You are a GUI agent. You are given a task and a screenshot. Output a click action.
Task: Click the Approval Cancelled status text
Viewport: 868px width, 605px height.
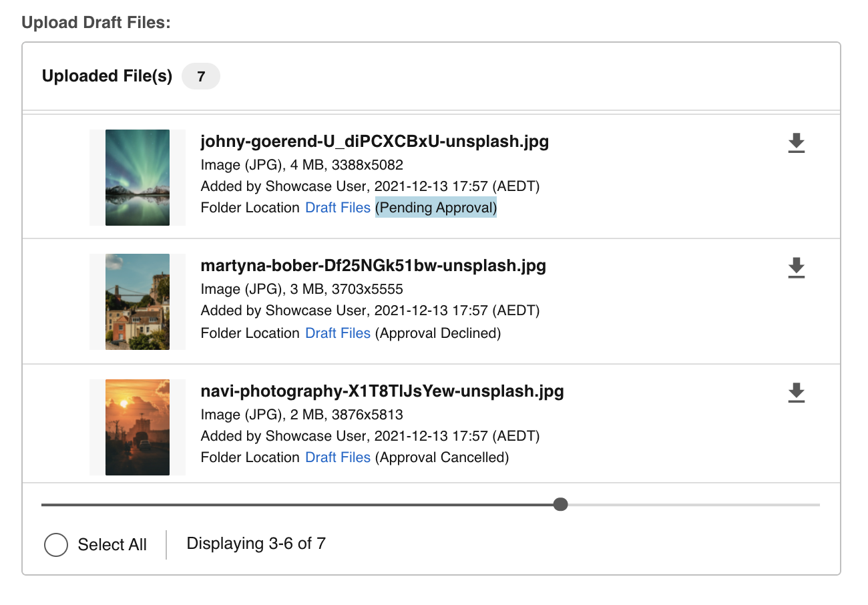(x=441, y=457)
